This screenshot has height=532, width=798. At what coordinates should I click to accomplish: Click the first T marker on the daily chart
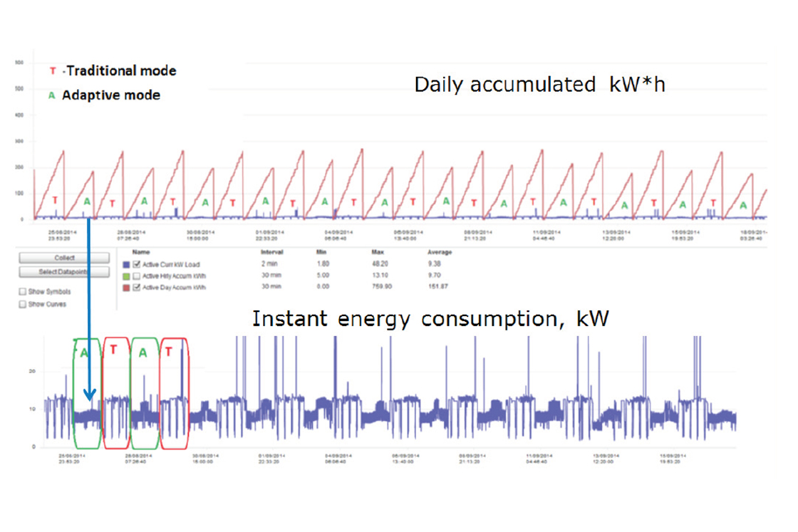55,202
